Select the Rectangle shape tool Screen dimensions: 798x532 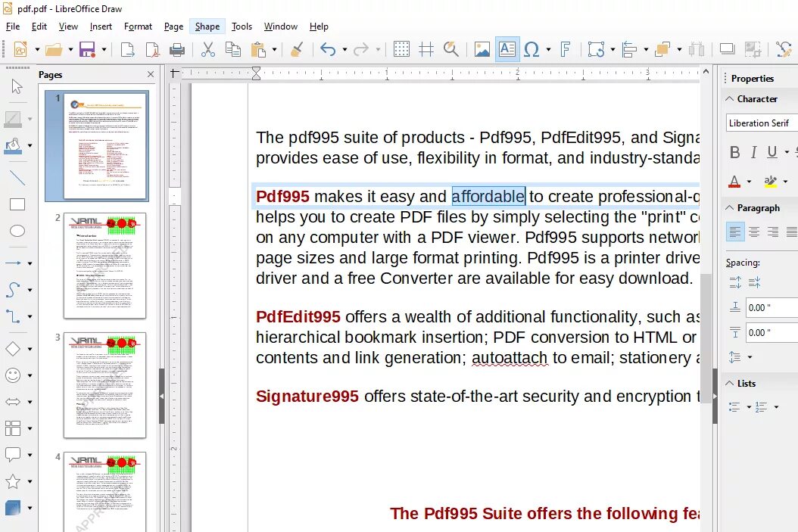[17, 204]
